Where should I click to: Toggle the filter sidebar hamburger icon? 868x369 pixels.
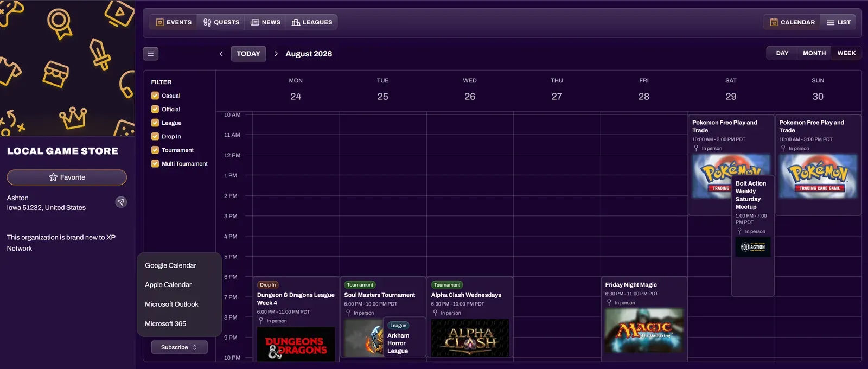pyautogui.click(x=151, y=54)
